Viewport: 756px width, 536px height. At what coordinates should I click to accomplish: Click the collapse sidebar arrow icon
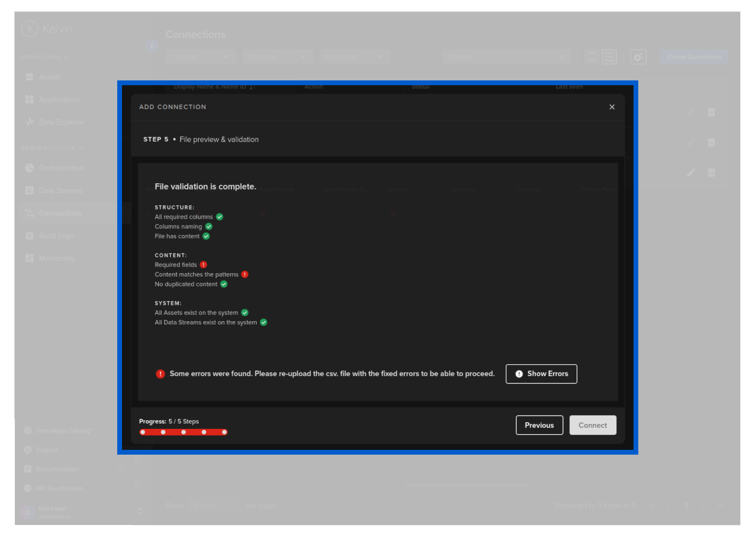152,46
